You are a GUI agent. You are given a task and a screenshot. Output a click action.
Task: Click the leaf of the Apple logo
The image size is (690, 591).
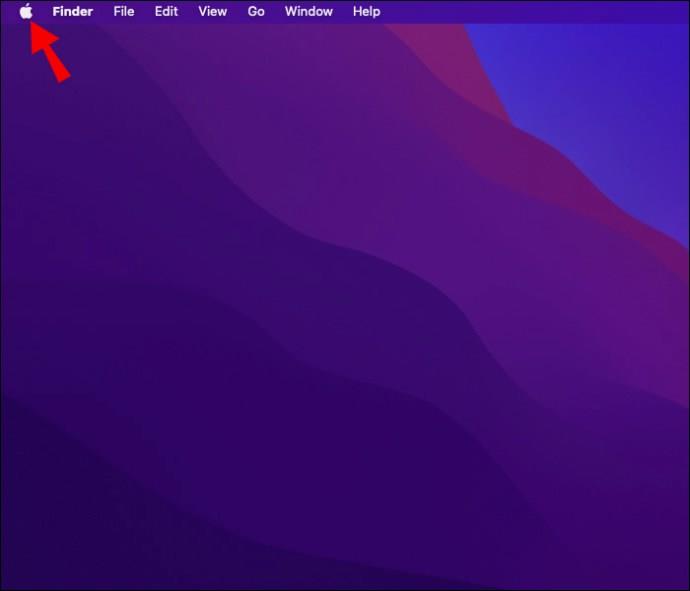pyautogui.click(x=29, y=5)
